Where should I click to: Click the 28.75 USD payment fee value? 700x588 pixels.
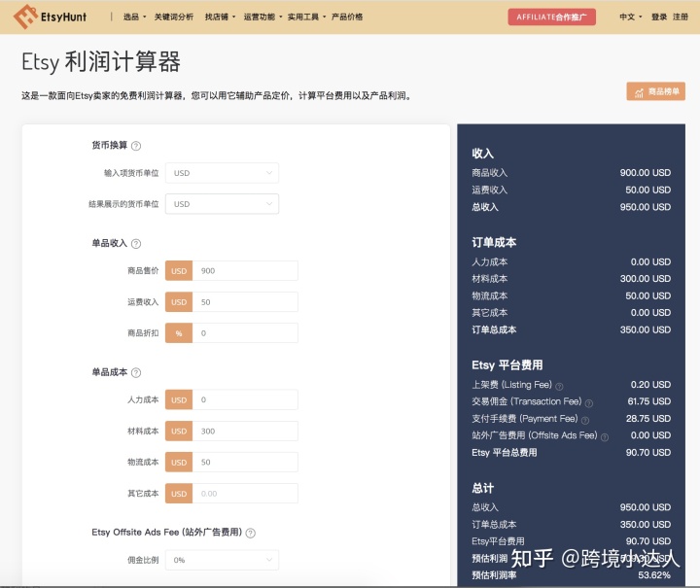(x=648, y=419)
